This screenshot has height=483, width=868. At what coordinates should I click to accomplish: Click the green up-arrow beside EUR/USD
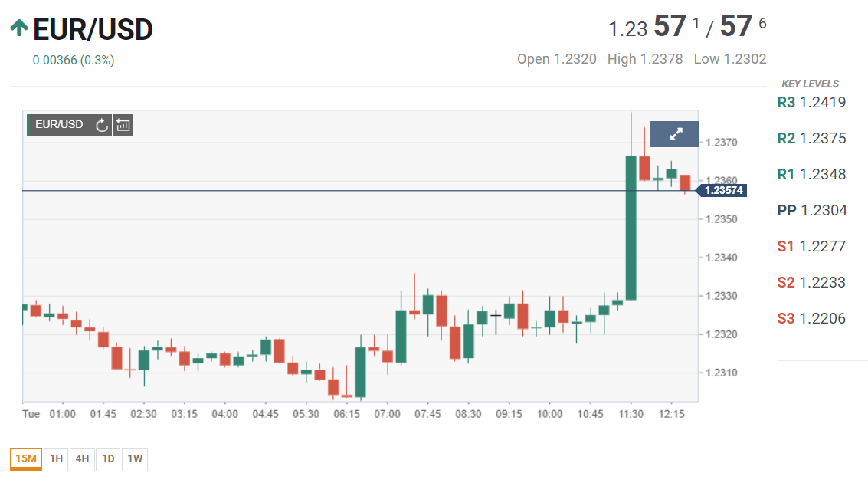(19, 28)
